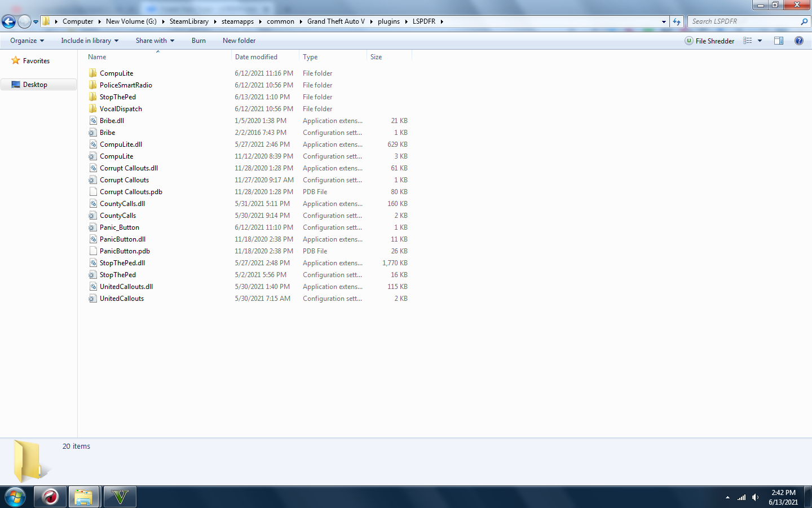The width and height of the screenshot is (812, 508).
Task: Expand the arrow after plugins breadcrumb
Action: pos(406,21)
